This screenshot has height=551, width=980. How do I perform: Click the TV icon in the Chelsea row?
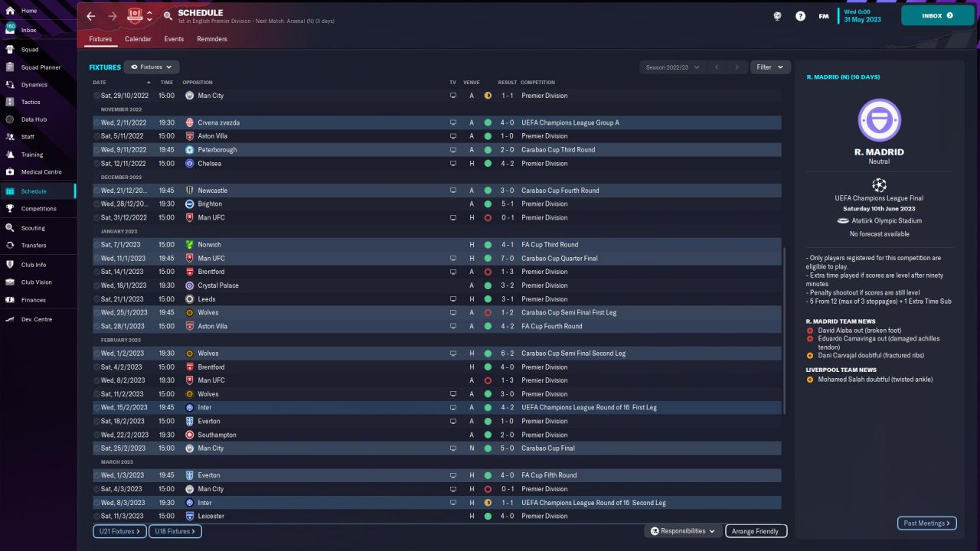[453, 164]
